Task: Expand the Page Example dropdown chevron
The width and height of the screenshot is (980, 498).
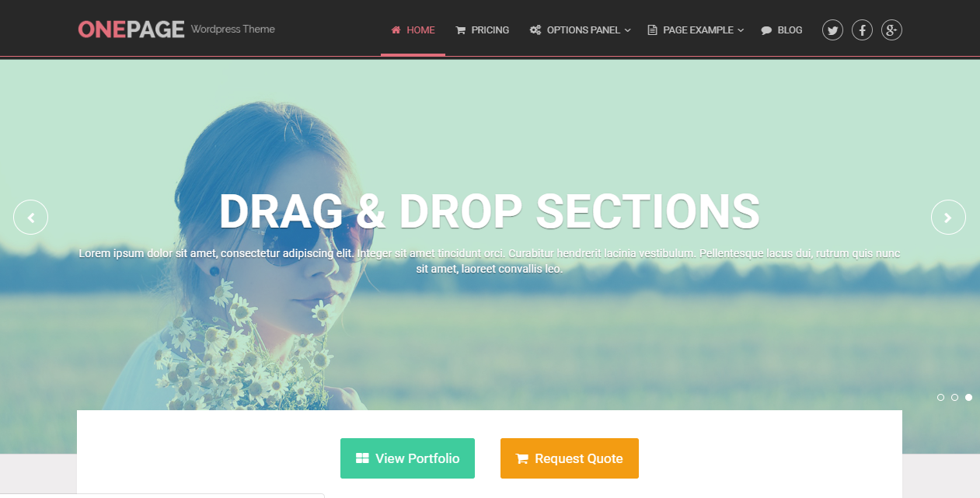Action: (741, 30)
